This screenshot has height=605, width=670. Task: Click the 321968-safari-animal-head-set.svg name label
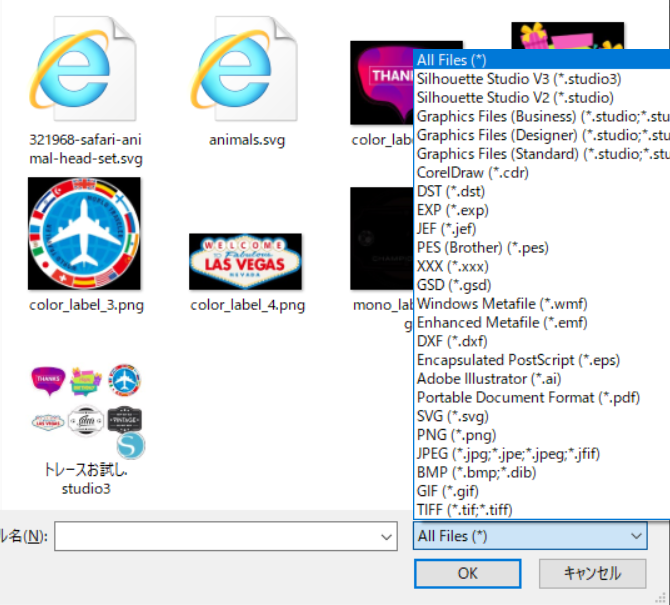pos(85,149)
